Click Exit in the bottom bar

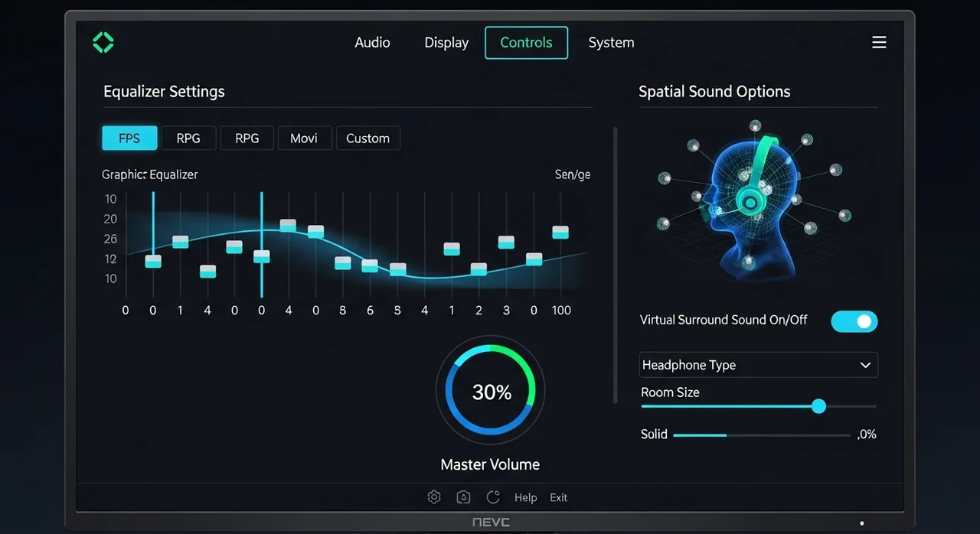point(558,497)
